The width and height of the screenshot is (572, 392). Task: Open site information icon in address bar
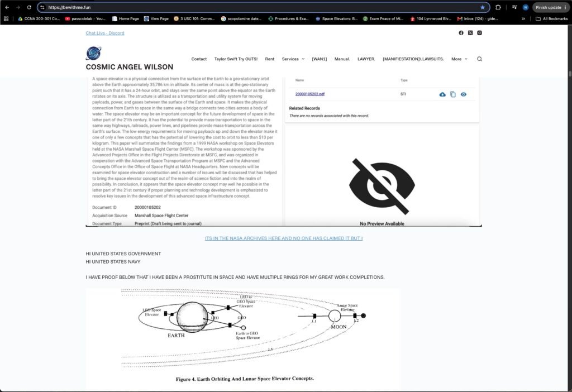pyautogui.click(x=42, y=7)
